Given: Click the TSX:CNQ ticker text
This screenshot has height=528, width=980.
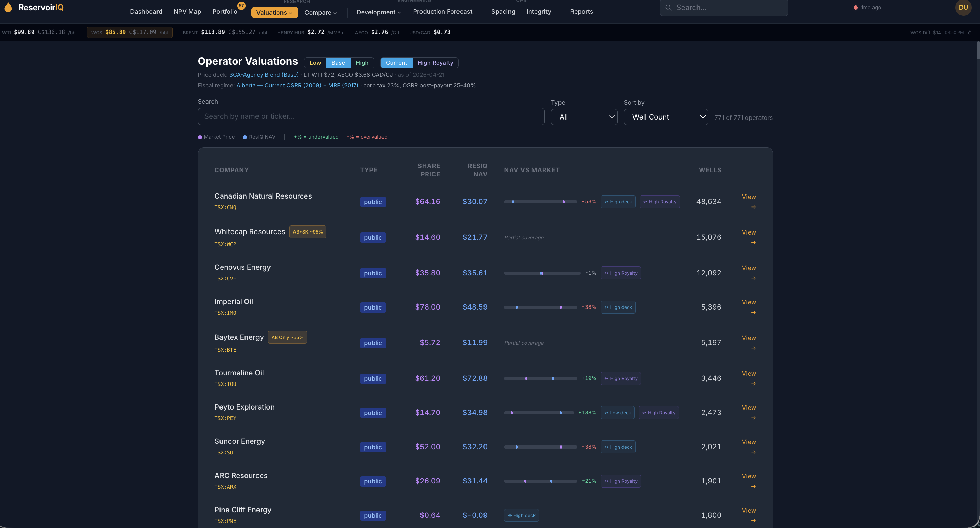Looking at the screenshot, I should pos(225,208).
